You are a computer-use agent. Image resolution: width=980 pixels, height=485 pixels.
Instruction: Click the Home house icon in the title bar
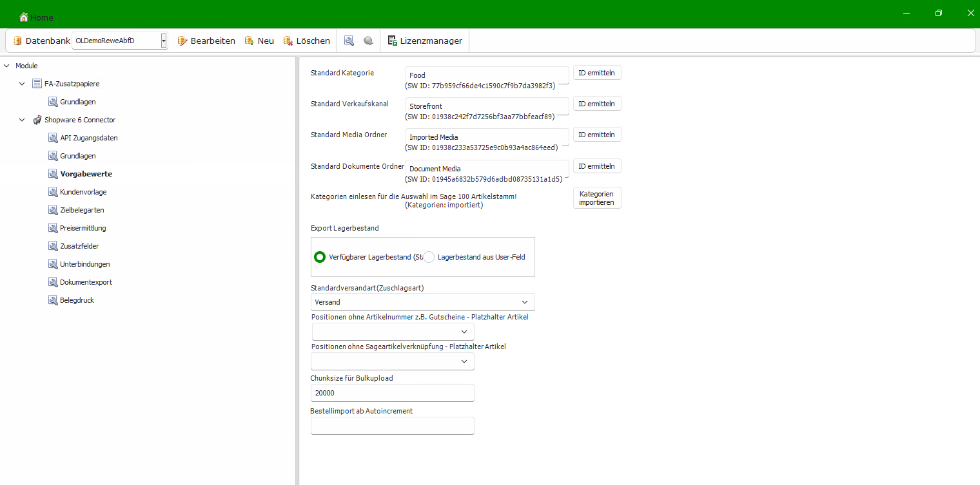click(x=24, y=17)
